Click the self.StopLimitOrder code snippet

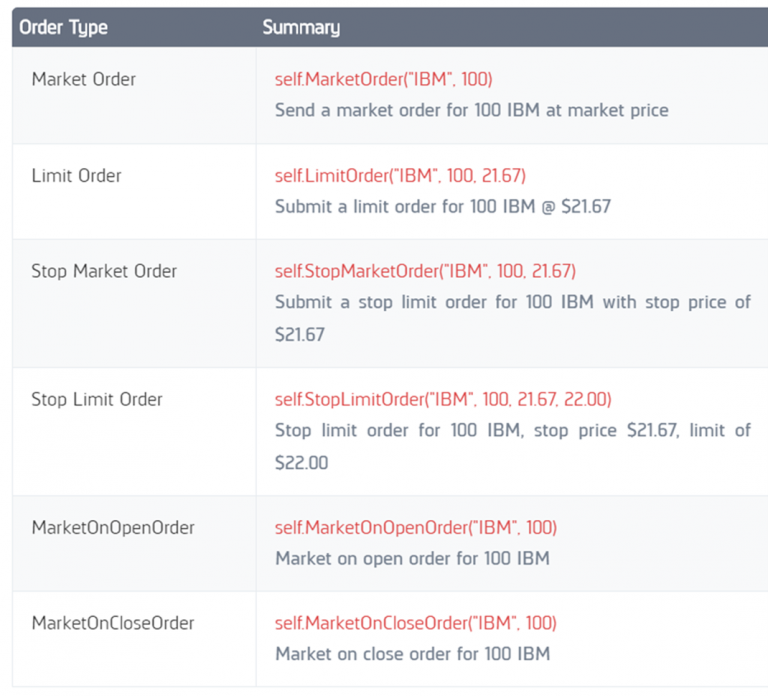tap(443, 400)
